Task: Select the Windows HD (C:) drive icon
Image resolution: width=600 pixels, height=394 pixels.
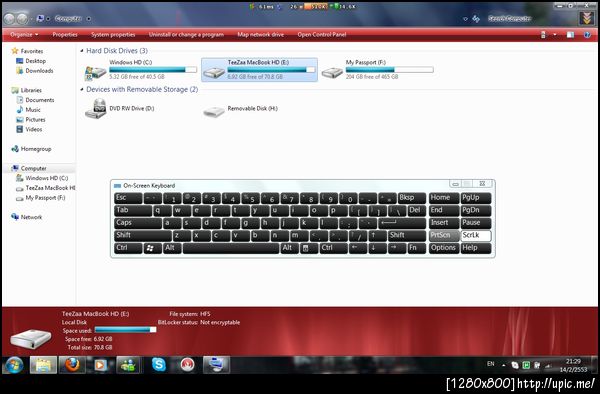Action: tap(95, 72)
